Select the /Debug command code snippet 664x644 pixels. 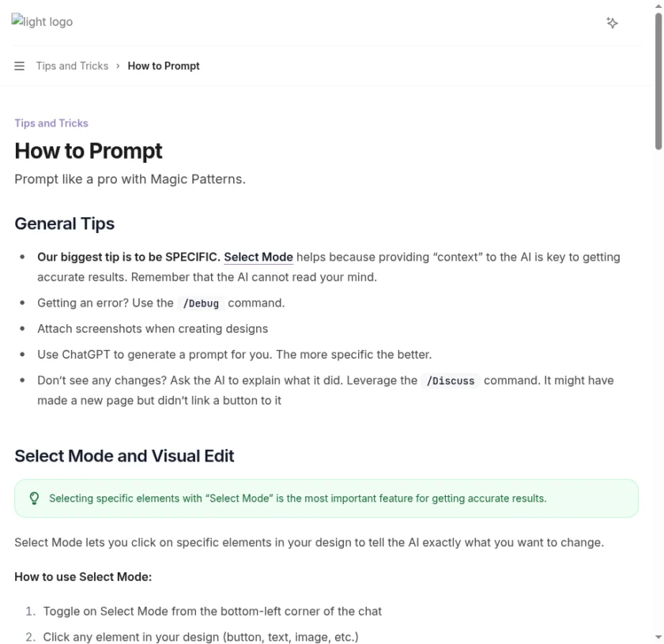200,303
